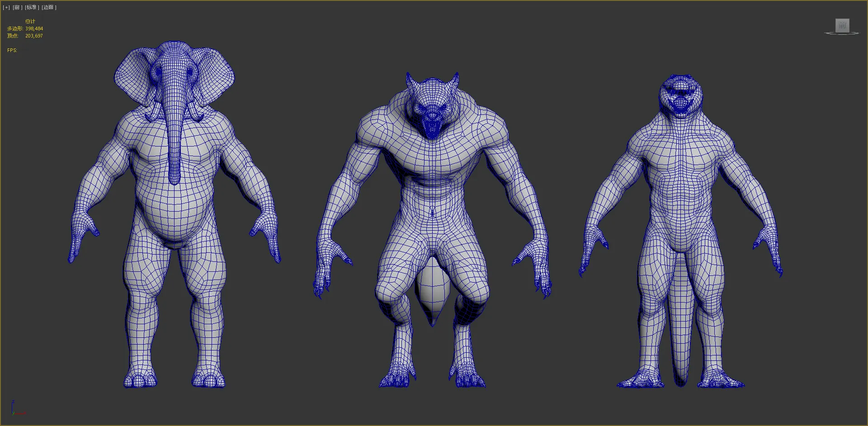Select the elephant model's trunk

(175, 136)
